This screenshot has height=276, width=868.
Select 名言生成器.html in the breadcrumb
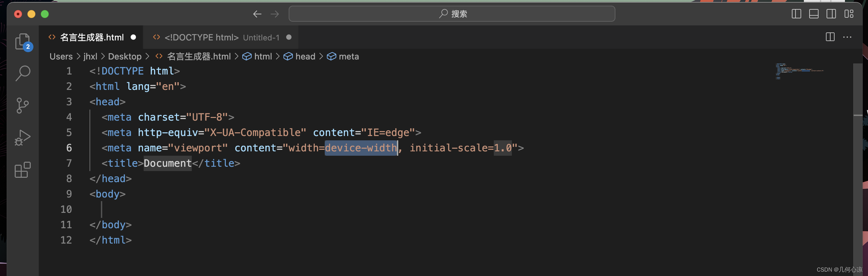[x=199, y=56]
